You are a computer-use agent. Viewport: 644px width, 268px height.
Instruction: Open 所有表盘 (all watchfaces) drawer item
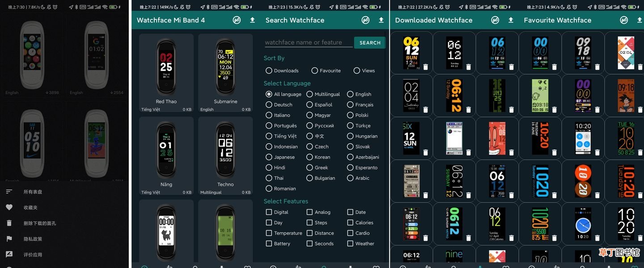[x=64, y=192]
